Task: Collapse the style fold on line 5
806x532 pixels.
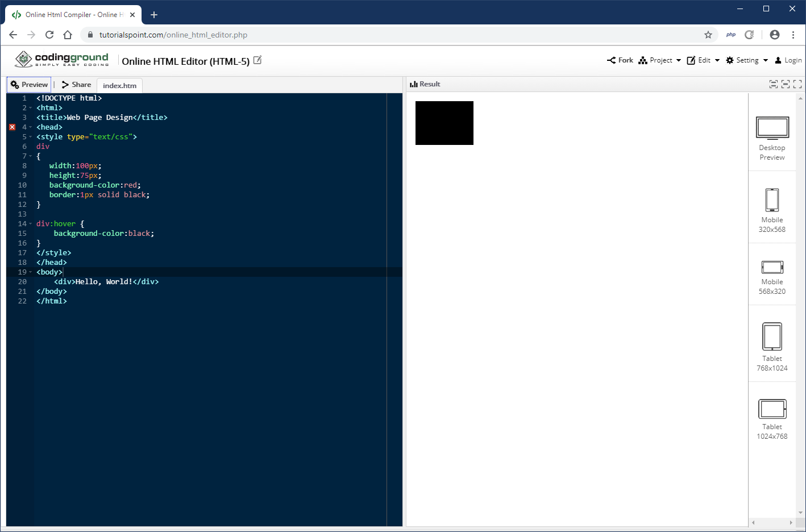Action: tap(30, 137)
